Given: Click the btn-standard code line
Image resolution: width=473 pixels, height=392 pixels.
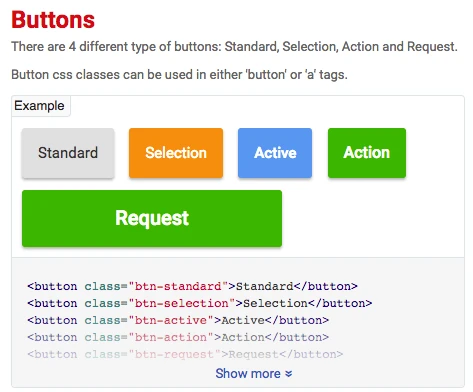Looking at the screenshot, I should click(x=192, y=286).
